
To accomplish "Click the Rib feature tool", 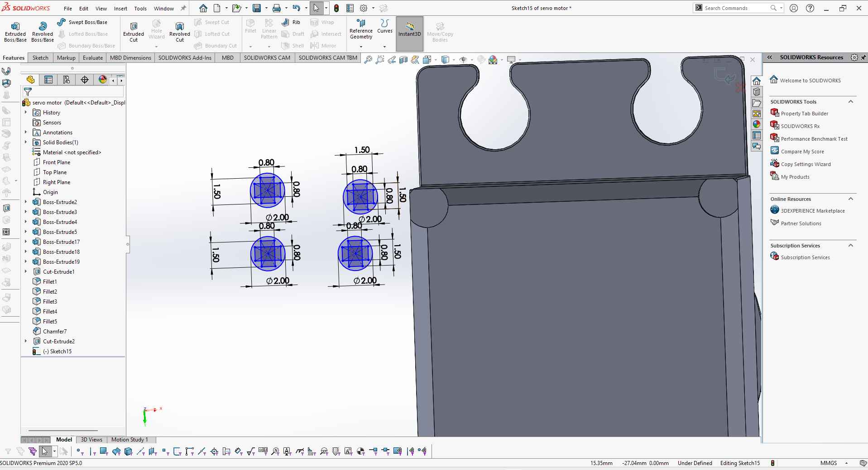I will coord(291,22).
